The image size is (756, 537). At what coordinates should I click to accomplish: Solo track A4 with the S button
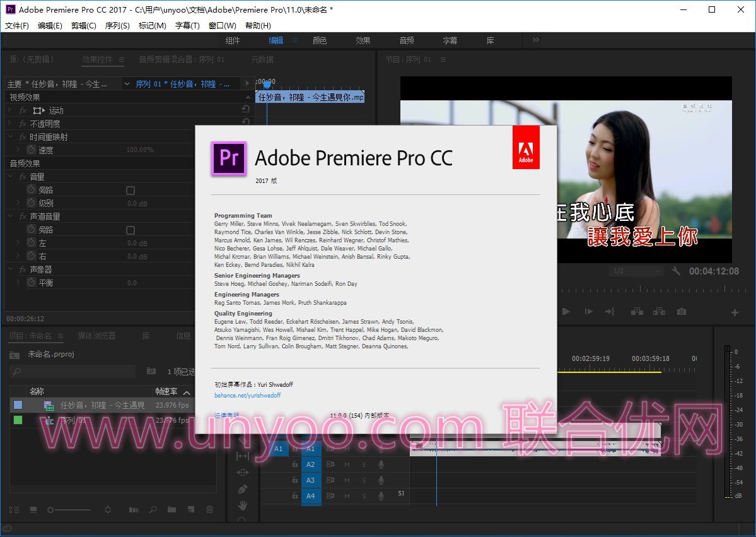point(364,496)
